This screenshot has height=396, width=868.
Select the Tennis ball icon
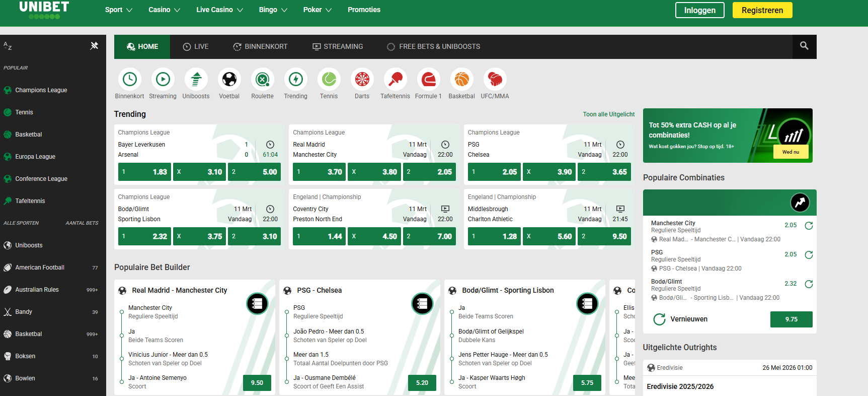[x=329, y=79]
